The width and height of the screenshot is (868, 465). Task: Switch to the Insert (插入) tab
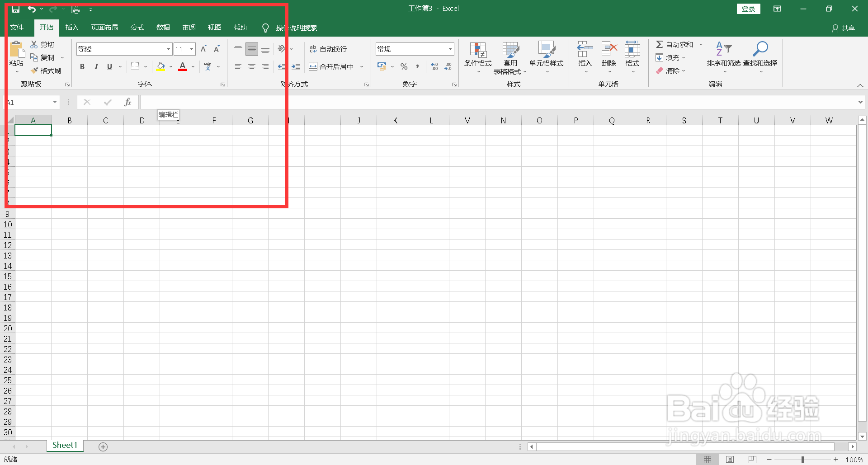click(x=72, y=28)
